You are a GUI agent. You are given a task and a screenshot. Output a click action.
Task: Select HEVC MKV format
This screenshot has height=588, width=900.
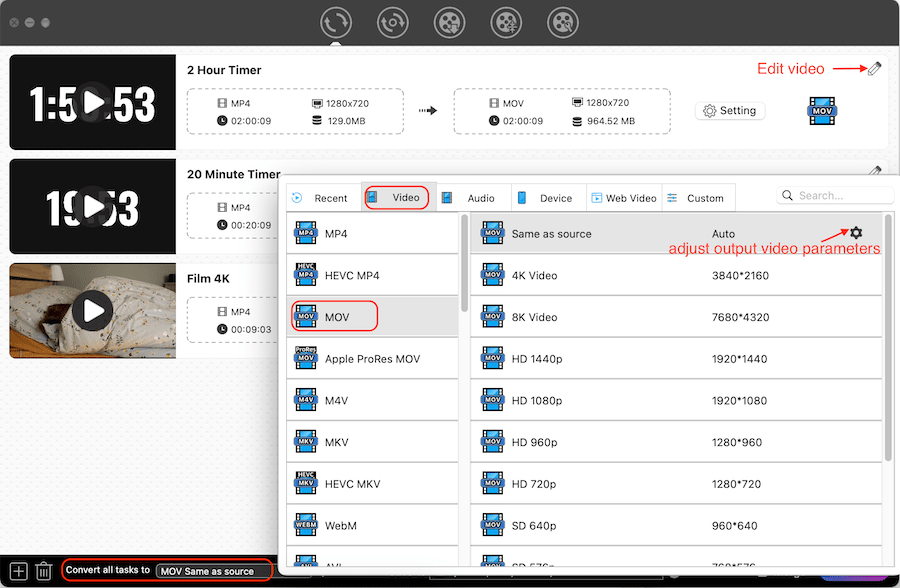(373, 484)
